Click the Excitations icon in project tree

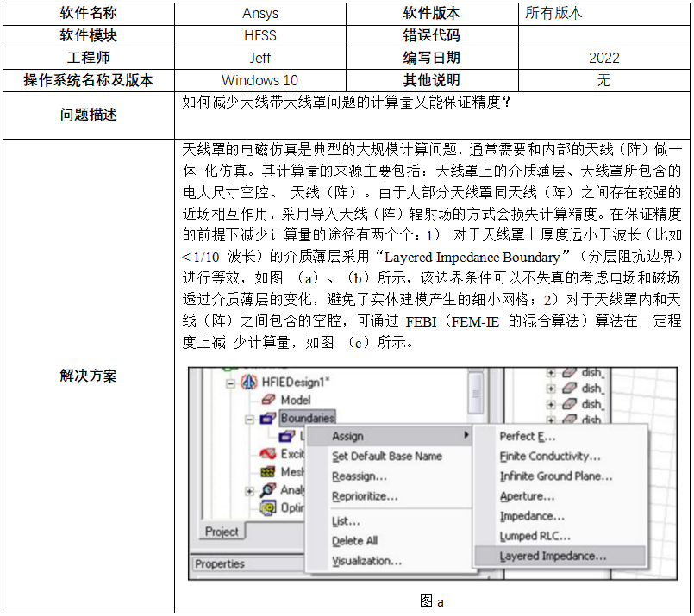click(267, 454)
